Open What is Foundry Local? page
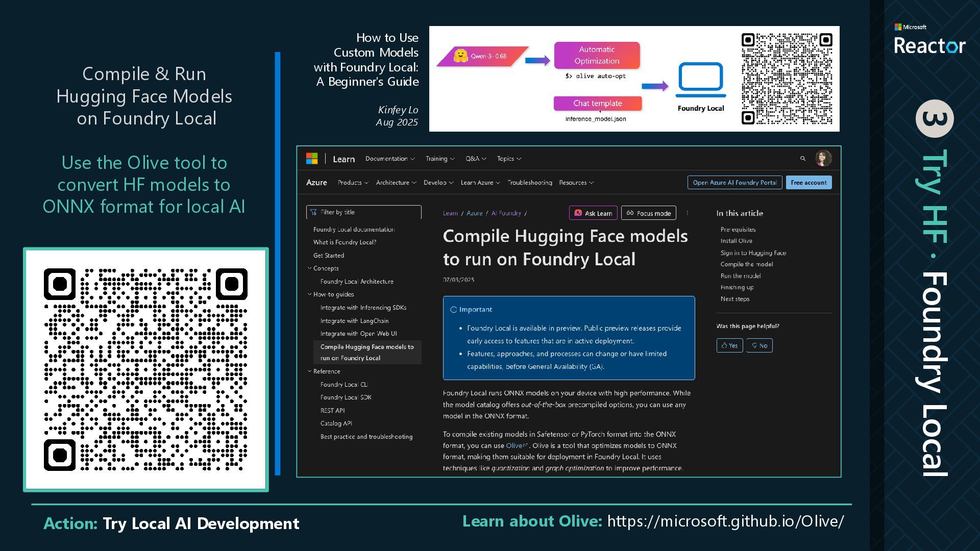 [345, 242]
